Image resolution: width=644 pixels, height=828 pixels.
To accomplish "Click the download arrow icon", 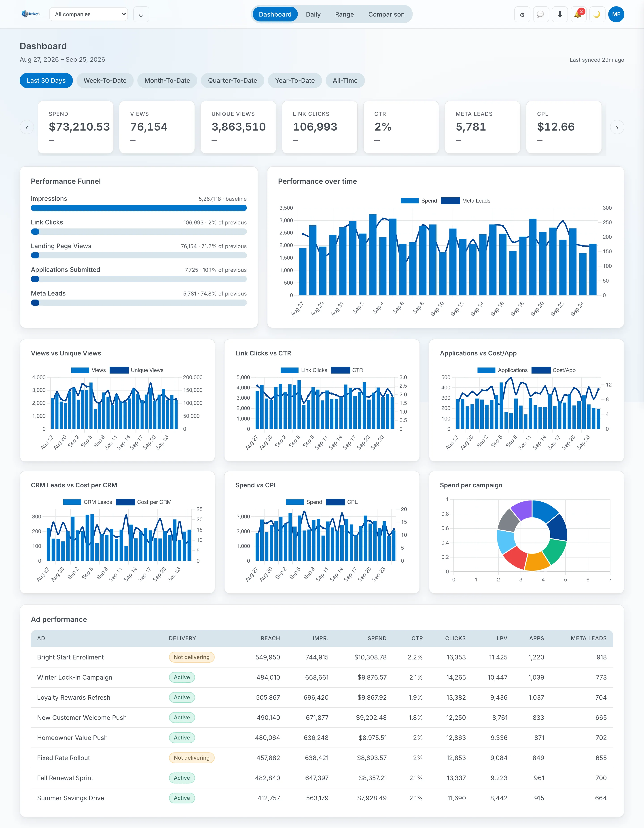I will pos(560,14).
